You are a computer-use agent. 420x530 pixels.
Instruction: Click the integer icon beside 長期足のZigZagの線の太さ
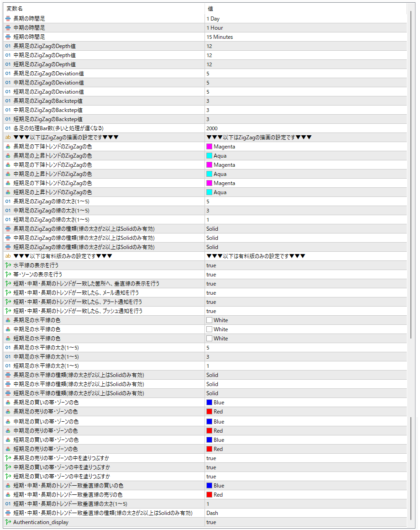(x=8, y=201)
